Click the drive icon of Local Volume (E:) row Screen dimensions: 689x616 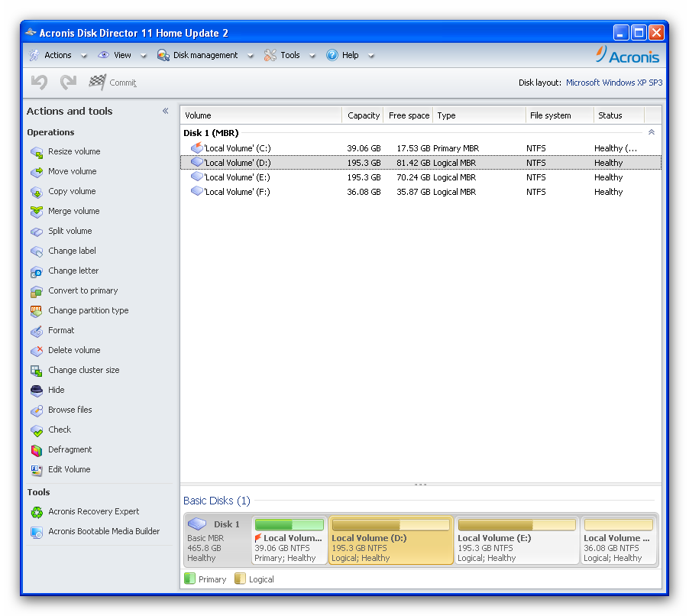[196, 177]
